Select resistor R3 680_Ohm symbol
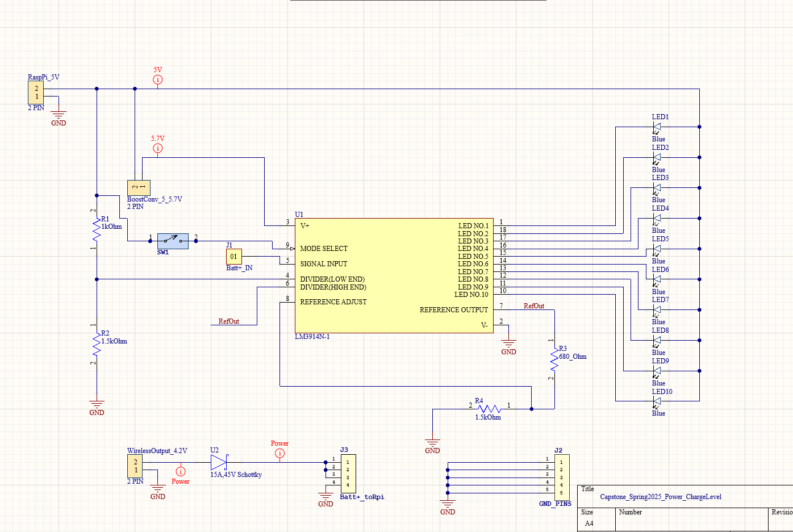 [554, 359]
